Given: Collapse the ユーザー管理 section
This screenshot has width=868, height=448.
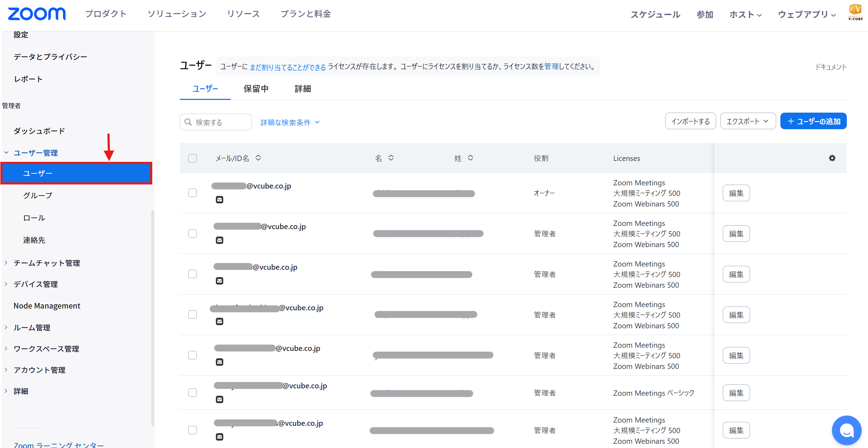Looking at the screenshot, I should tap(6, 153).
